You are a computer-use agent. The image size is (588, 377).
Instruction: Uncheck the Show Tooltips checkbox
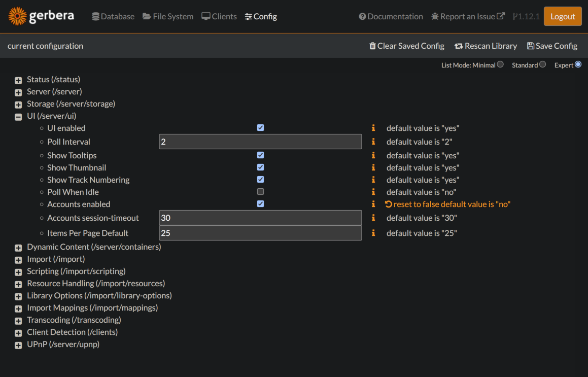pyautogui.click(x=260, y=155)
